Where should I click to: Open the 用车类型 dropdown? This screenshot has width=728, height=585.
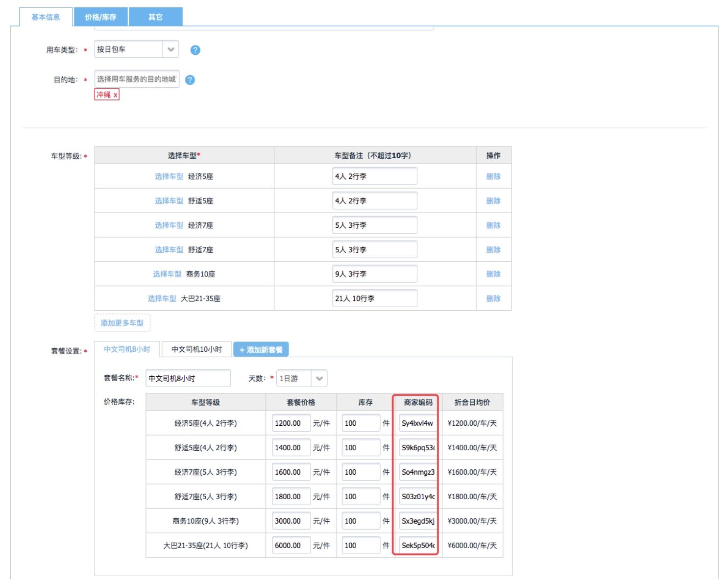click(x=170, y=49)
